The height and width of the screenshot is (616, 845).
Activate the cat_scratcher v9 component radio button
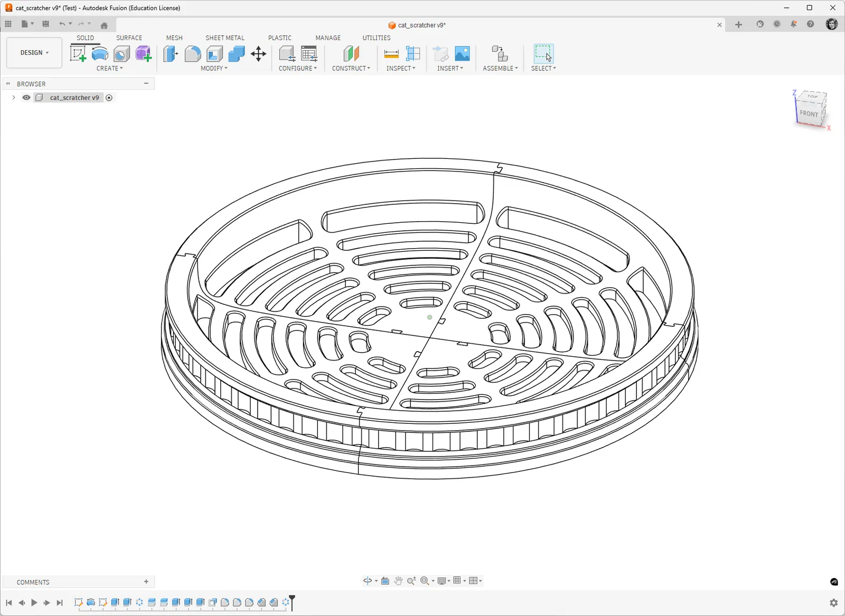pyautogui.click(x=109, y=98)
